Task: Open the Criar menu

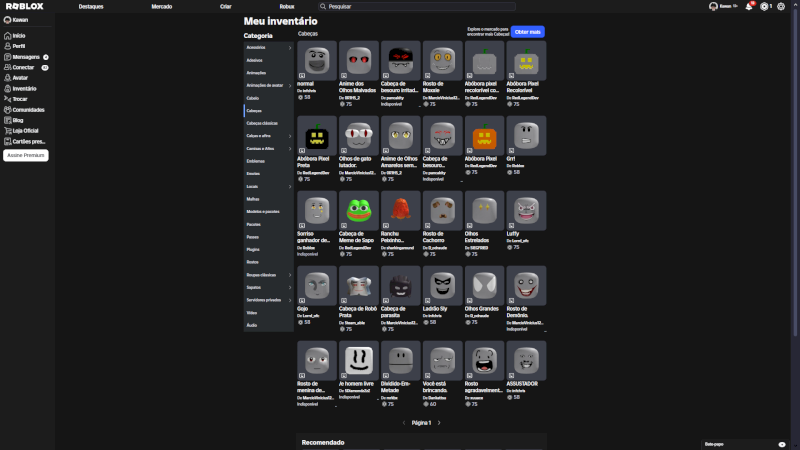Action: coord(226,7)
